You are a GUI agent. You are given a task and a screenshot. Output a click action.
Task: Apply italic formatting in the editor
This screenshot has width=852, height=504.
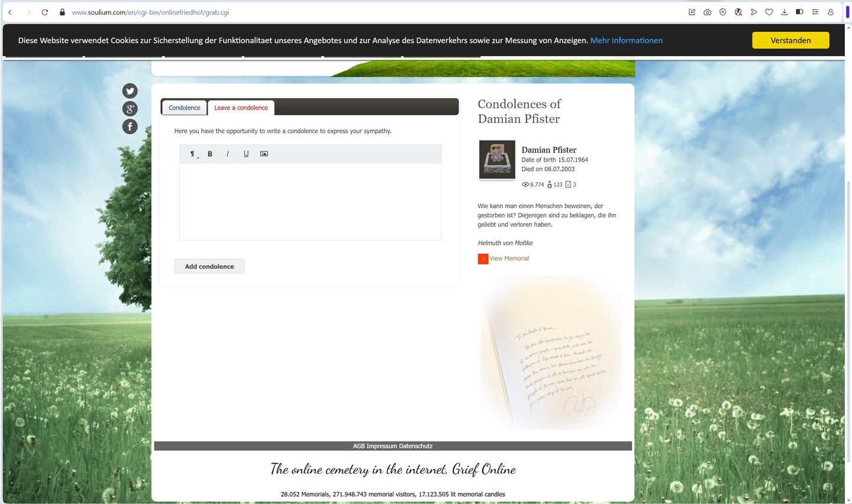[228, 154]
